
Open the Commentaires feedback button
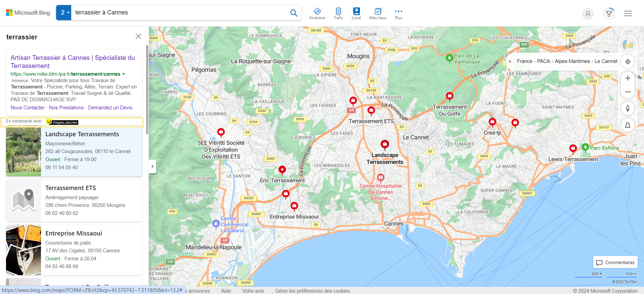(x=615, y=262)
